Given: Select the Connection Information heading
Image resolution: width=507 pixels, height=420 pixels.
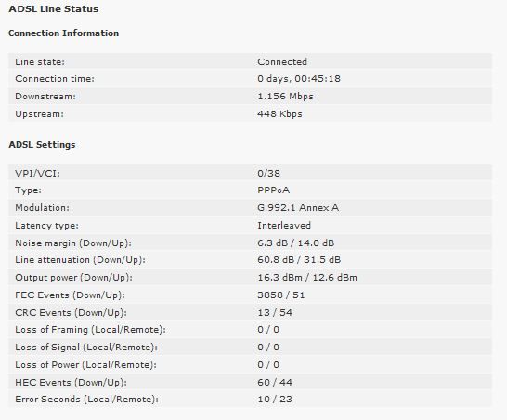Looking at the screenshot, I should tap(63, 33).
